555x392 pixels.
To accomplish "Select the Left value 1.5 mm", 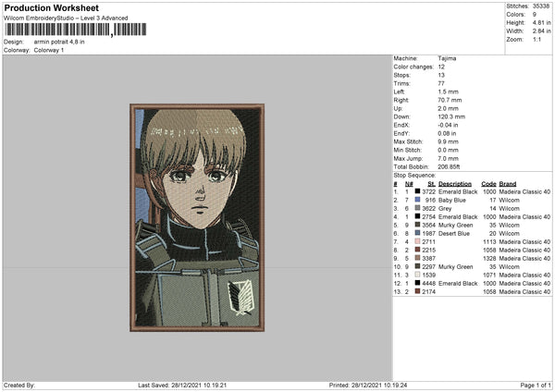I will point(448,92).
